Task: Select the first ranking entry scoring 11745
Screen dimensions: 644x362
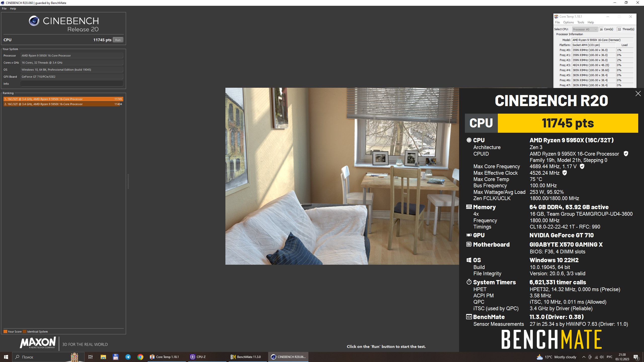Action: tap(63, 99)
